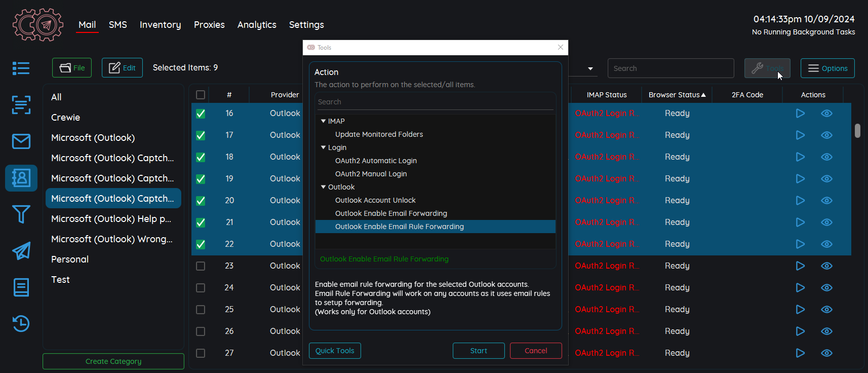Run play action for row 27
Viewport: 868px width, 373px height.
click(800, 353)
